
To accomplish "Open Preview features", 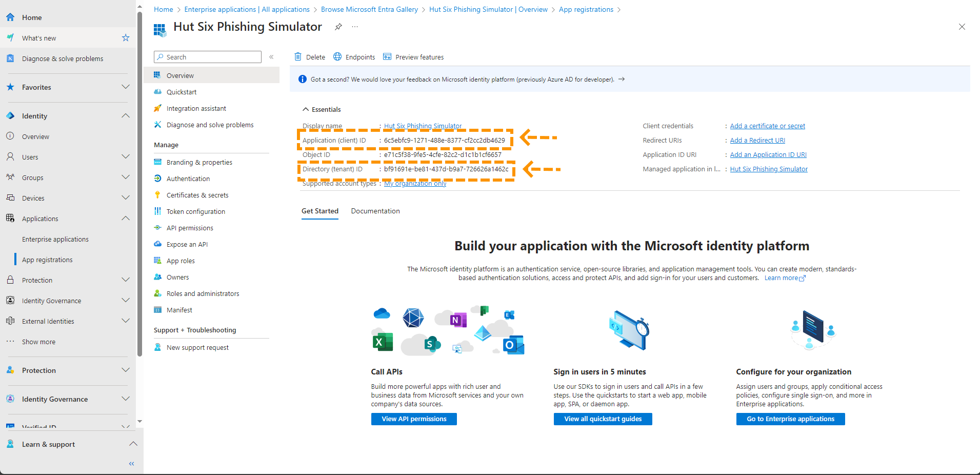I will [x=413, y=57].
